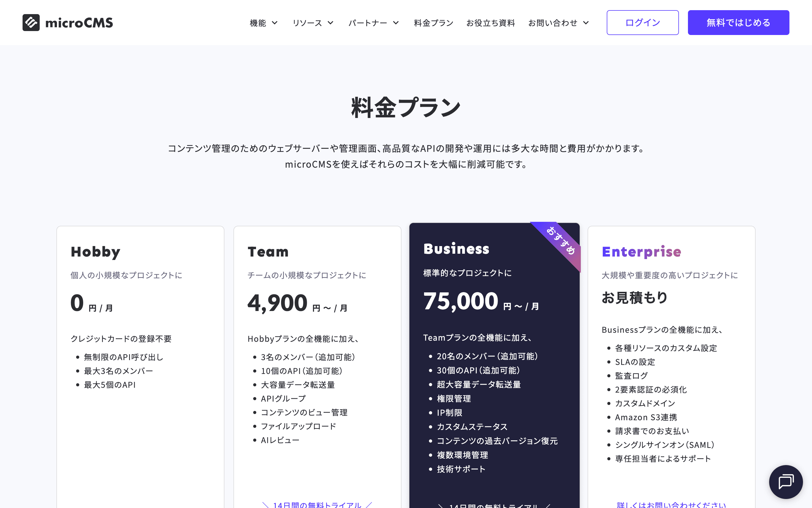Click 20名のメンバー(追加可能) list item
Screen dimensions: 812x508
coord(487,356)
